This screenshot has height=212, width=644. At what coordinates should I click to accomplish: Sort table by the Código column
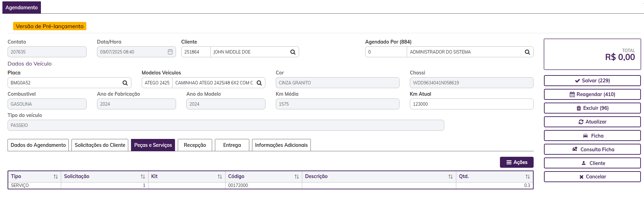pyautogui.click(x=297, y=177)
